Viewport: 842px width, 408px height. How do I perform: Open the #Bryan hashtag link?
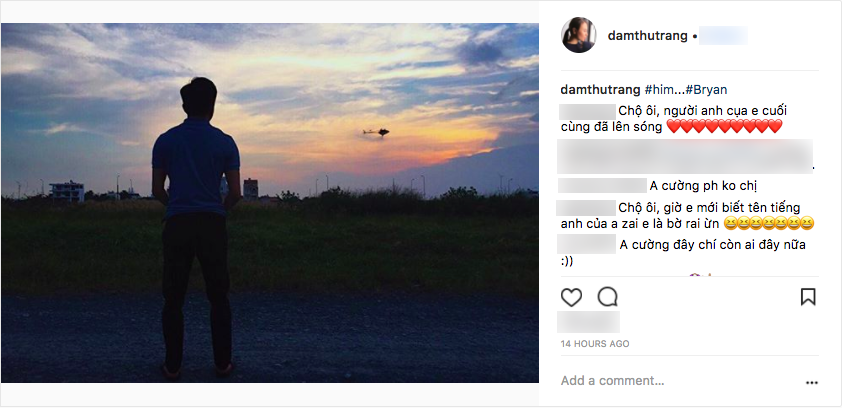point(706,89)
